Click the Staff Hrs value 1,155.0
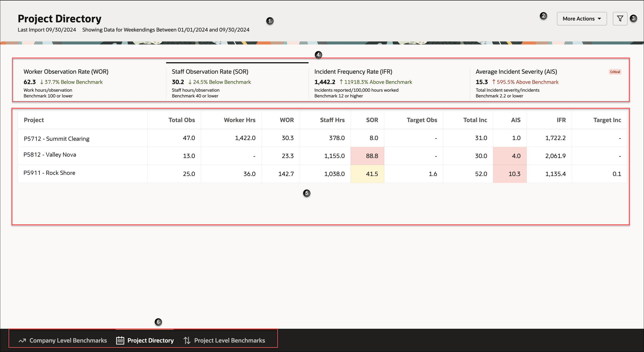Image resolution: width=644 pixels, height=352 pixels. tap(334, 156)
